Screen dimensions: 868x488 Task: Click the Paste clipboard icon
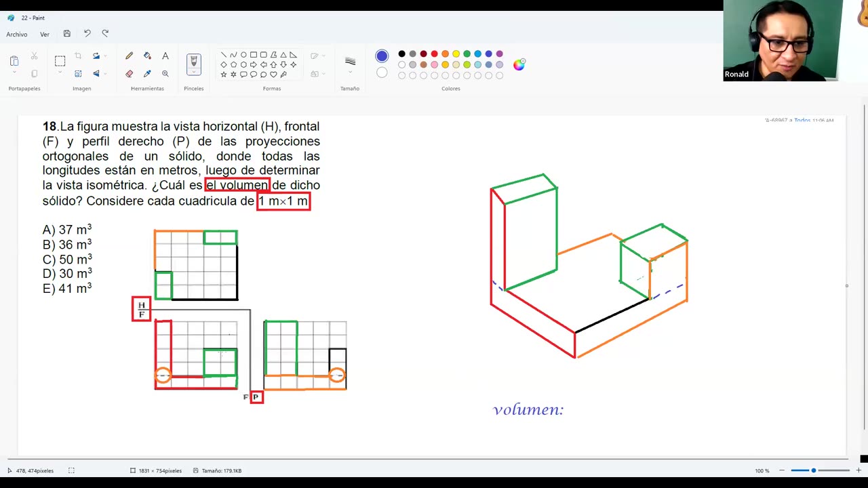point(14,61)
